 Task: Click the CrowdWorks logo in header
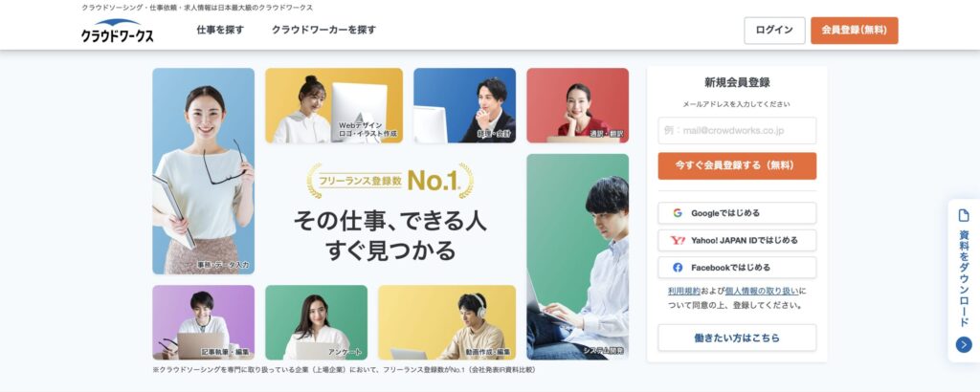[117, 31]
